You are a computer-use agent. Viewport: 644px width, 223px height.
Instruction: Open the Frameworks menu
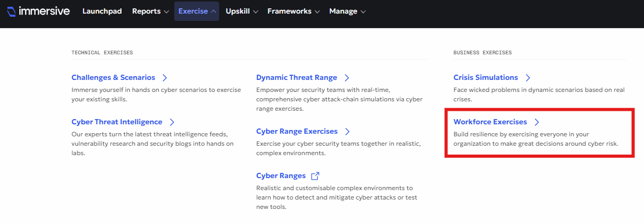point(293,11)
